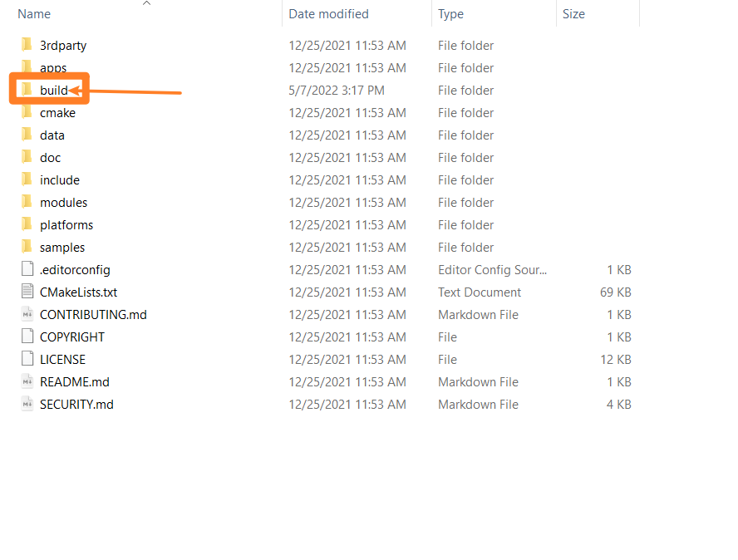Sort by Date modified column header
This screenshot has width=738, height=560.
coord(328,14)
